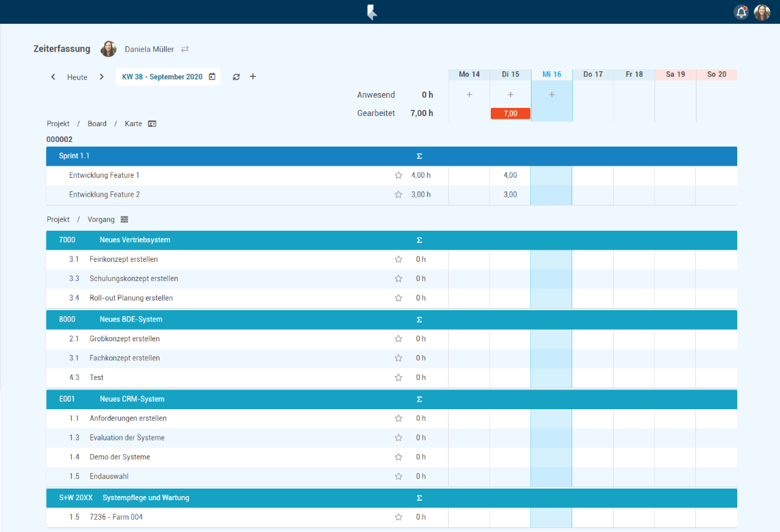Screen dimensions: 780x532
Task: Toggle favorite star for Feinkonzept erstellen
Action: 398,259
